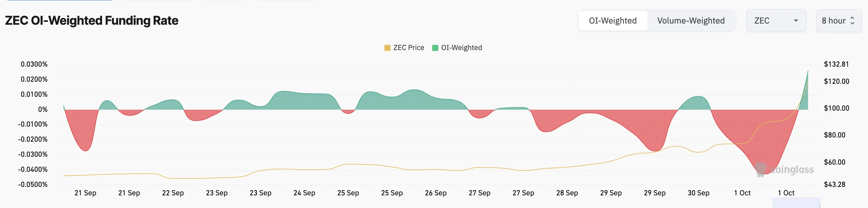Click the $132.81 top price axis label
This screenshot has width=868, height=208.
(x=836, y=64)
